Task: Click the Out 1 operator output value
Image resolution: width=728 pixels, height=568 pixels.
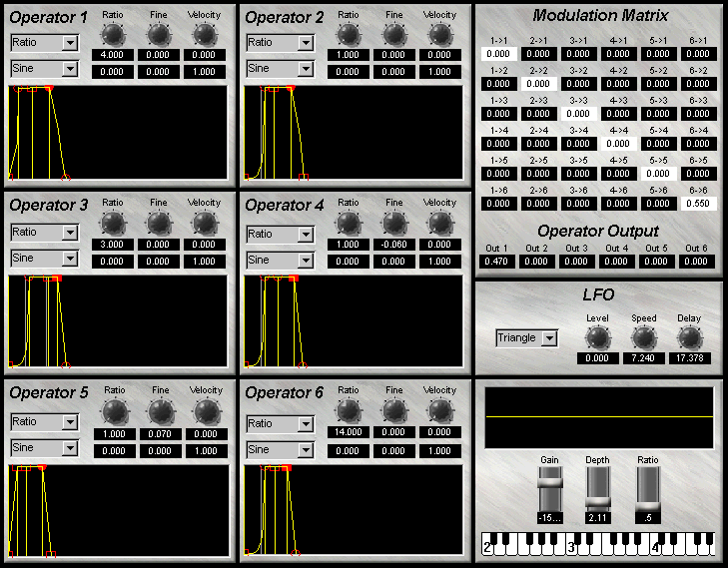Action: (x=498, y=262)
